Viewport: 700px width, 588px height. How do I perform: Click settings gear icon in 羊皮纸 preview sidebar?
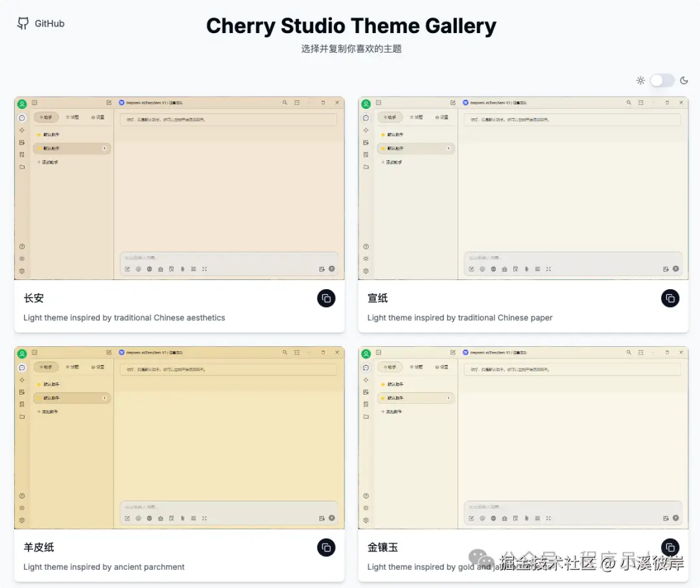click(22, 520)
